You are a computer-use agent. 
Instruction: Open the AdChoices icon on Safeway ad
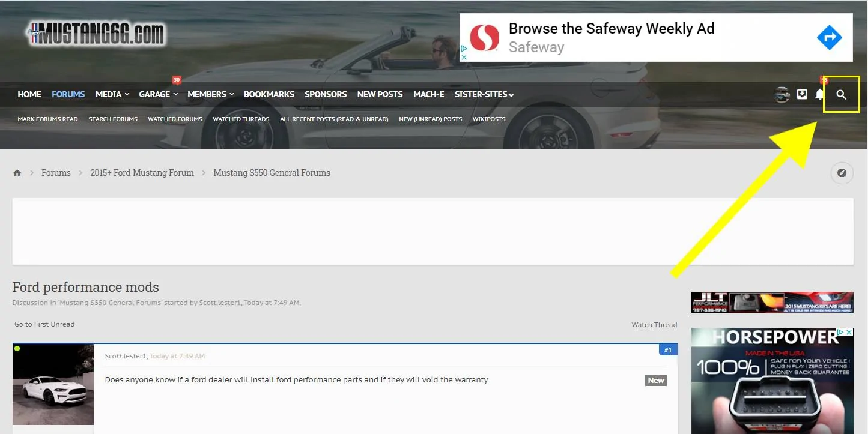[464, 49]
